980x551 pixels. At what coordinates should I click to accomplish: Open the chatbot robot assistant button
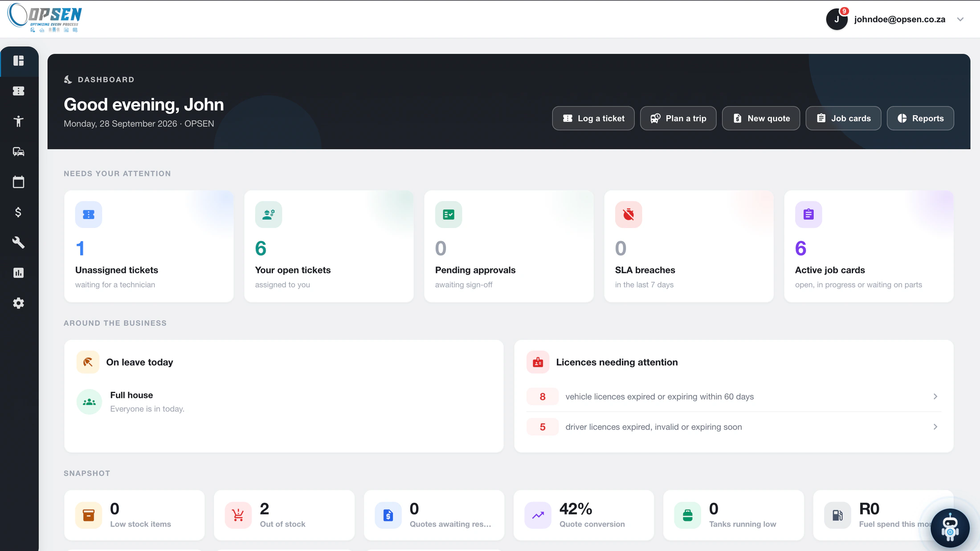point(950,528)
